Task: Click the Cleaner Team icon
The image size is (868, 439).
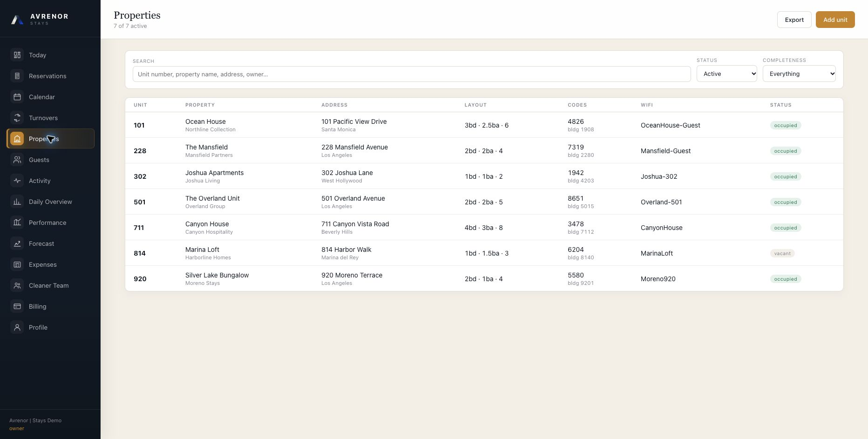Action: (17, 285)
